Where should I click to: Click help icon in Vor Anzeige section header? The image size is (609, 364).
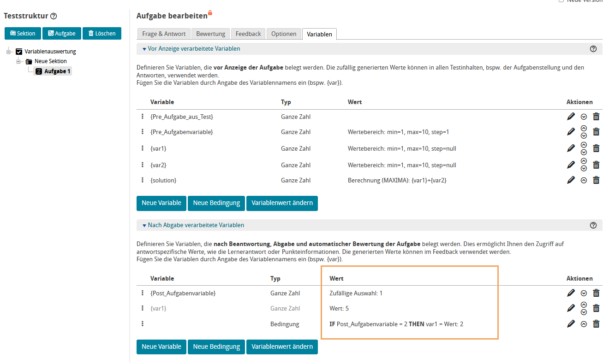pos(593,49)
